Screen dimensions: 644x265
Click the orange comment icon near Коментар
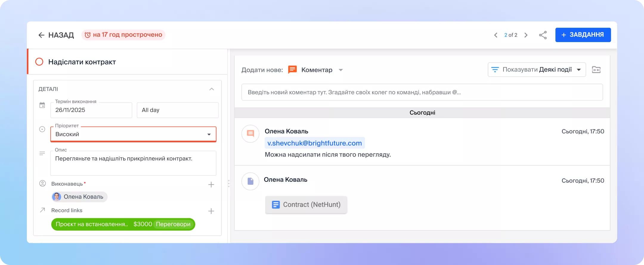[x=292, y=70]
